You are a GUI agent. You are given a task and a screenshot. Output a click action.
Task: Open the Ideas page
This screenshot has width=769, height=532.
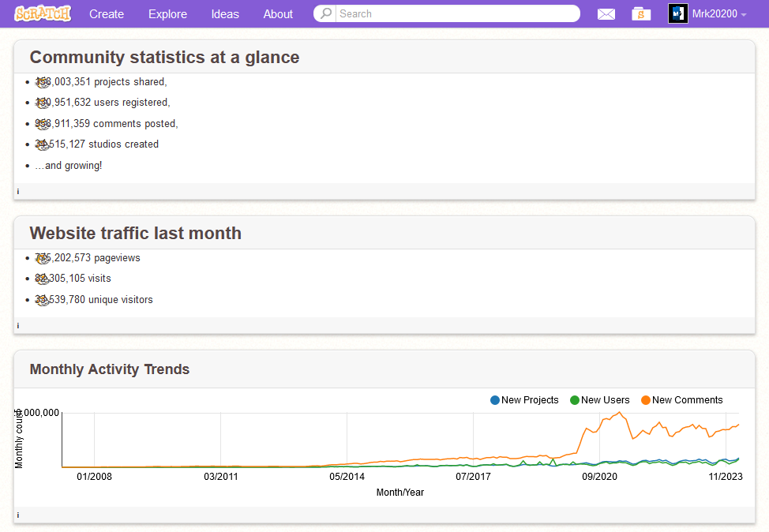[225, 13]
